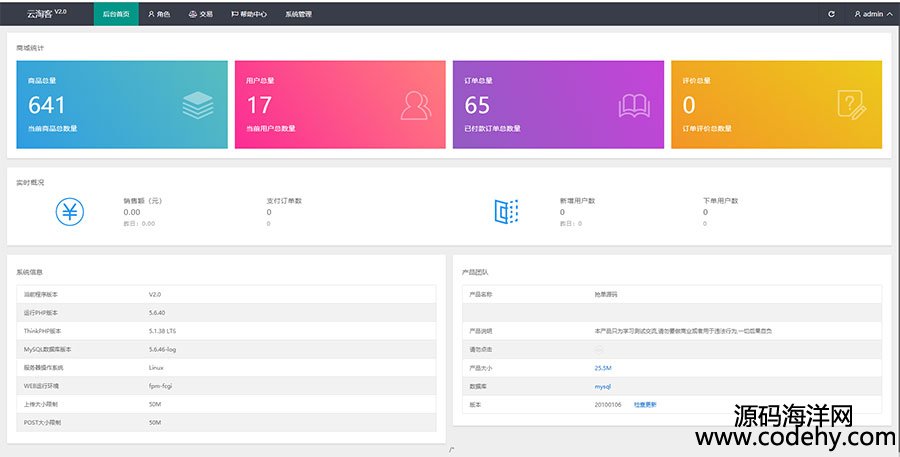Open the admin user dropdown

872,14
